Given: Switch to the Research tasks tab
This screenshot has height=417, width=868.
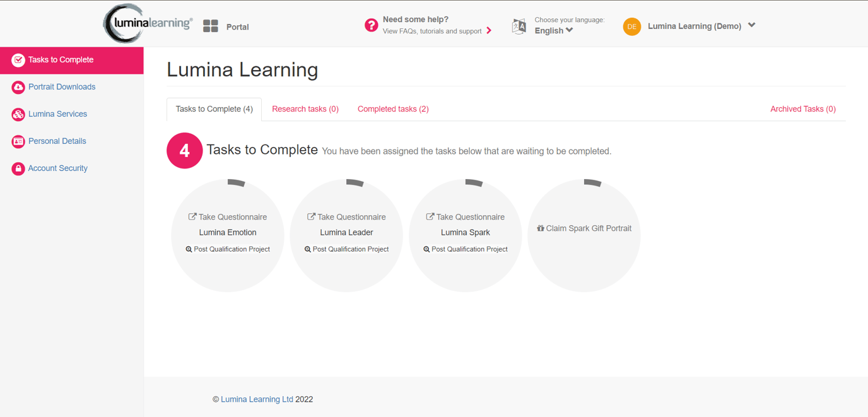Looking at the screenshot, I should click(x=305, y=109).
